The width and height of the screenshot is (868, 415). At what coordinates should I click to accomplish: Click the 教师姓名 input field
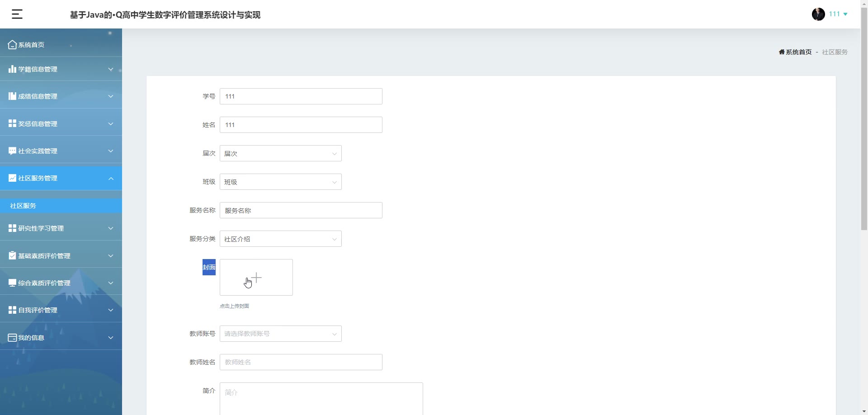click(301, 362)
